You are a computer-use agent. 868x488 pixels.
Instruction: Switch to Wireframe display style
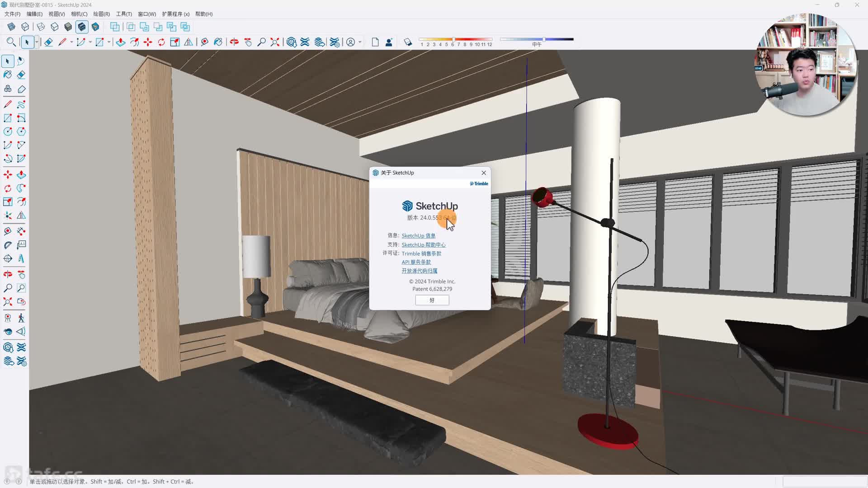(x=41, y=27)
